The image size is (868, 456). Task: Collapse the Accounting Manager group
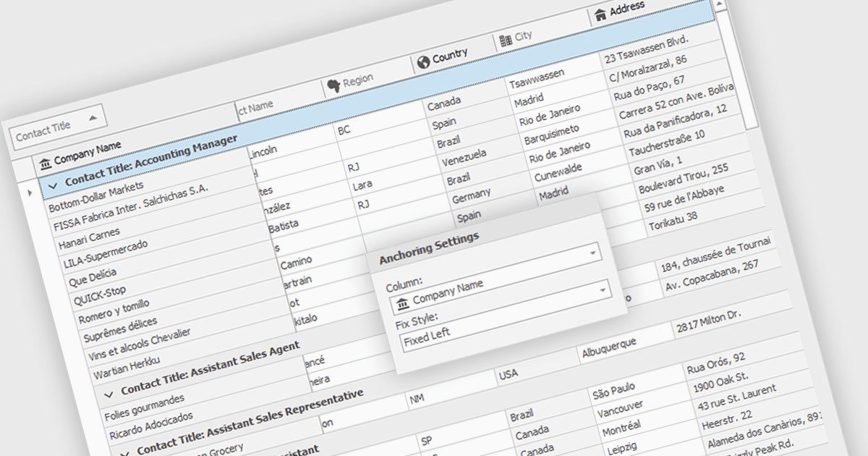click(x=53, y=185)
